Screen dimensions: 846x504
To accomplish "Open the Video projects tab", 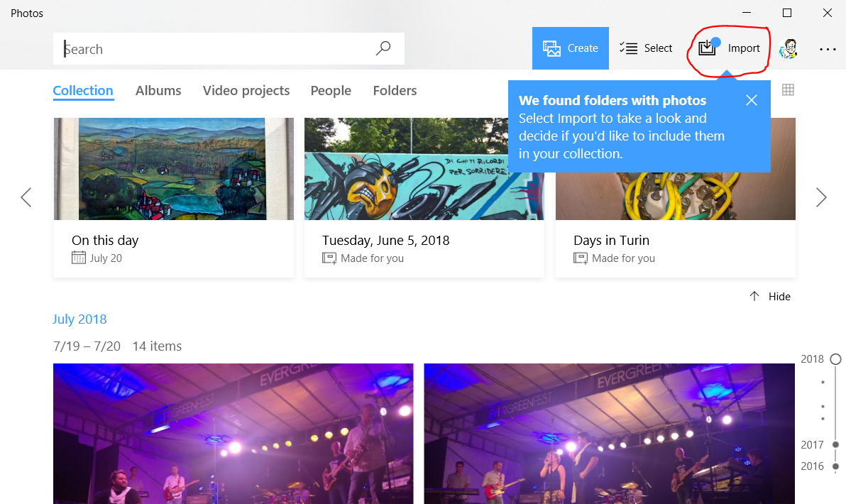I will click(246, 91).
